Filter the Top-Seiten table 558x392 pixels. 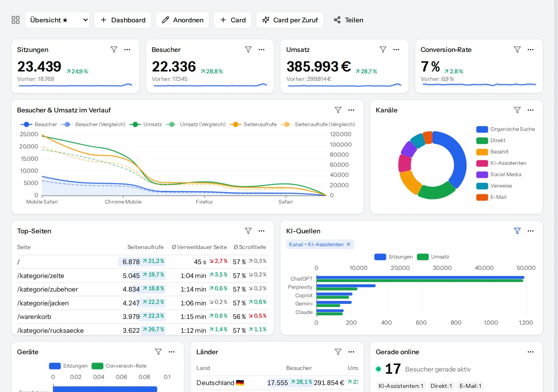point(248,231)
